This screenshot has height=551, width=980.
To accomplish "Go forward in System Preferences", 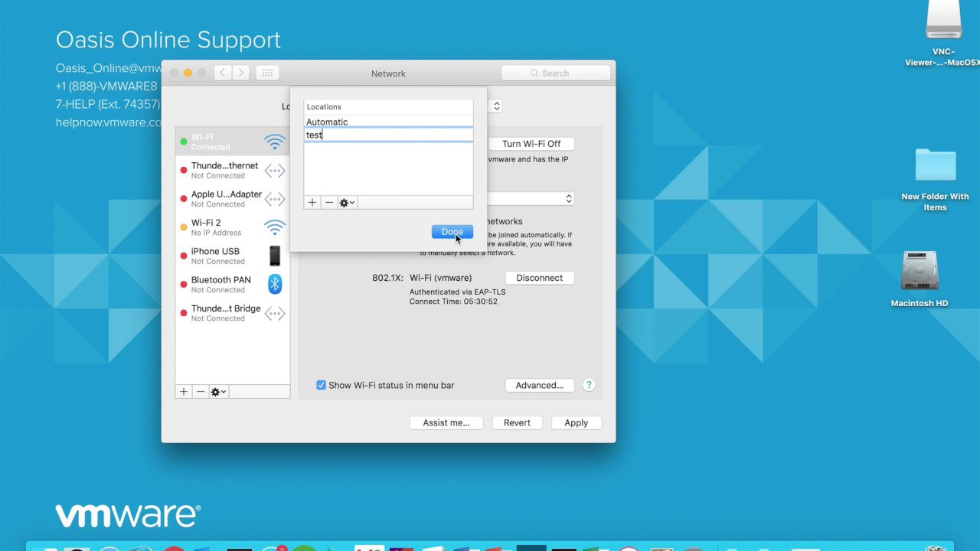I will tap(240, 73).
